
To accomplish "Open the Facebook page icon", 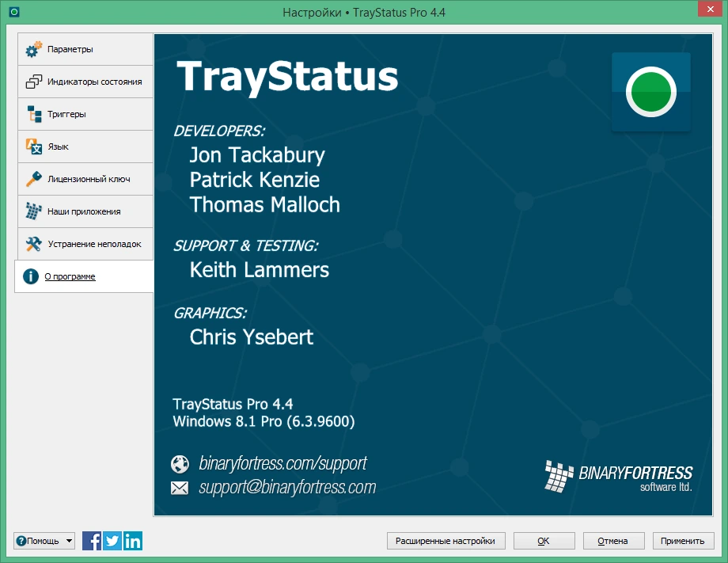I will tap(92, 541).
